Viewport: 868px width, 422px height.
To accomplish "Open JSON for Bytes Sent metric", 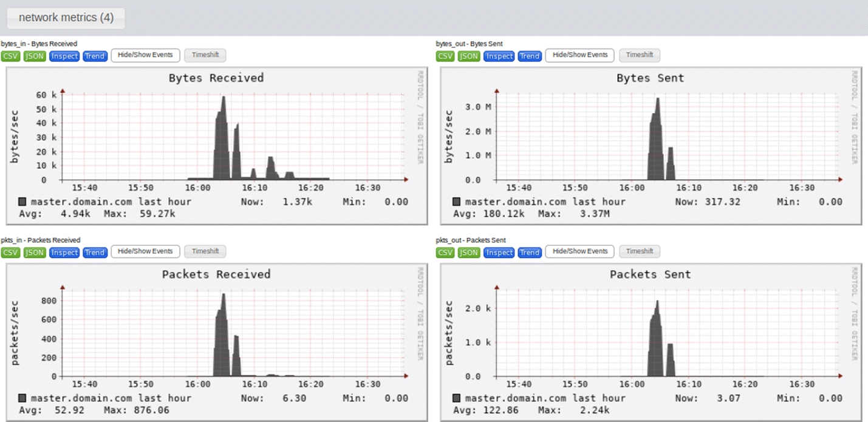I will click(x=469, y=56).
